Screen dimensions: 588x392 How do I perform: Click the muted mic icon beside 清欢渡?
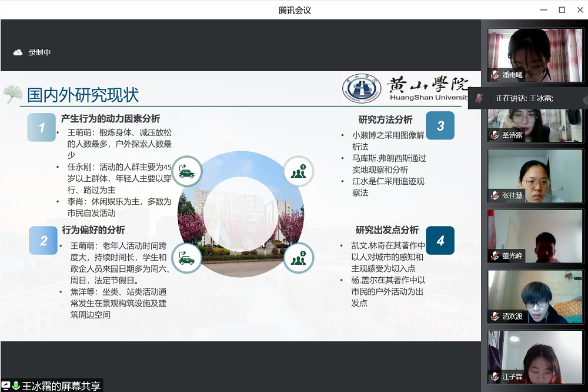coord(495,317)
